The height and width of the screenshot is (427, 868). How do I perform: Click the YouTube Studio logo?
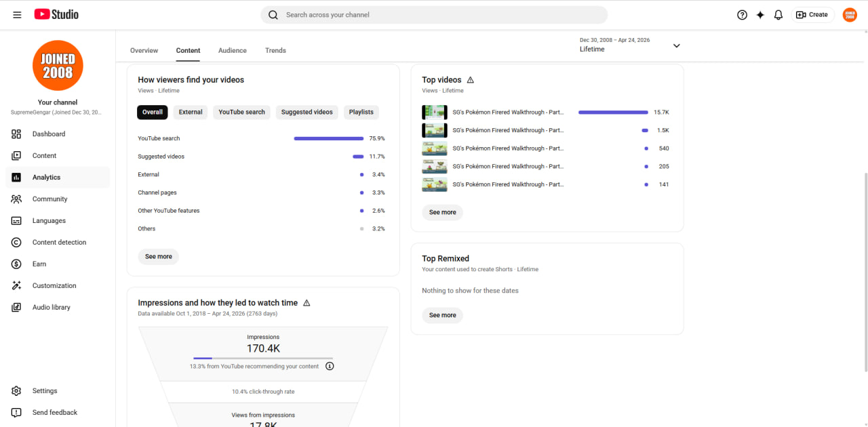click(56, 14)
